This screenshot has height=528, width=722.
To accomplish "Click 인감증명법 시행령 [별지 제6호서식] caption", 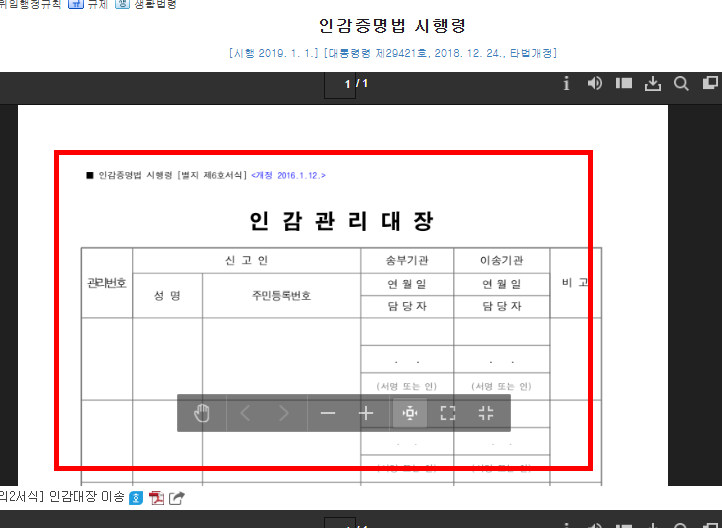I will tap(173, 175).
